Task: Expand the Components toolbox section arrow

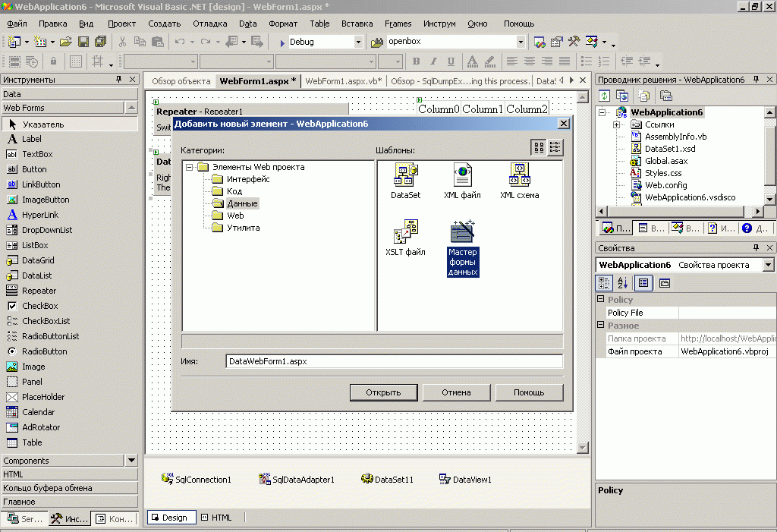Action: click(131, 460)
